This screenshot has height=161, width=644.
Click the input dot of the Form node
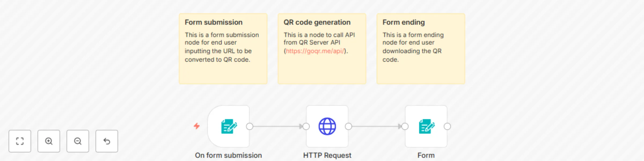pyautogui.click(x=405, y=126)
